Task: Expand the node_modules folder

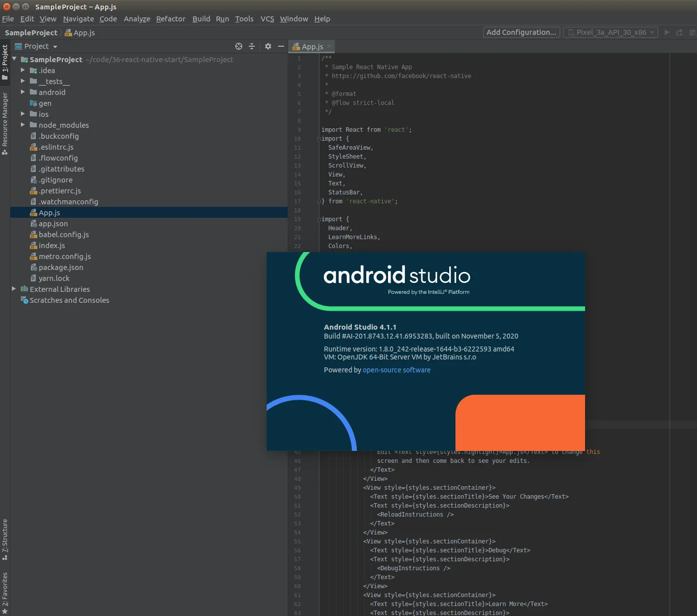Action: coord(22,125)
